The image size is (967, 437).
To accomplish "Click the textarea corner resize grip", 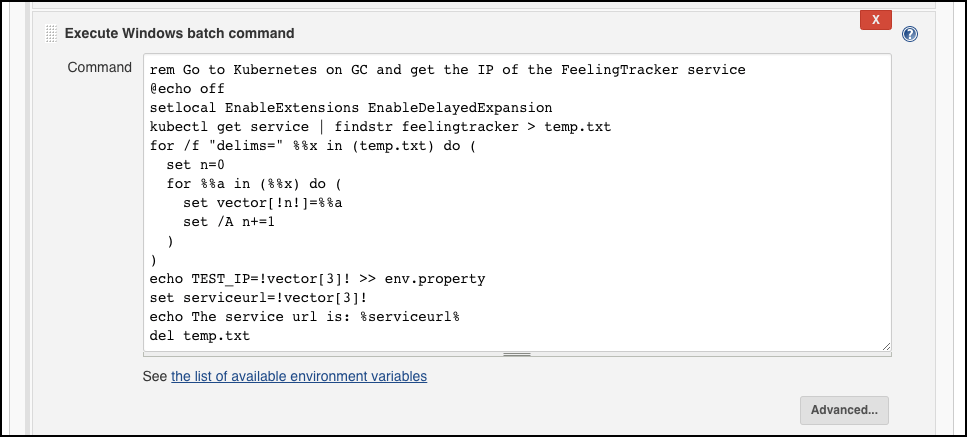I will (x=886, y=346).
